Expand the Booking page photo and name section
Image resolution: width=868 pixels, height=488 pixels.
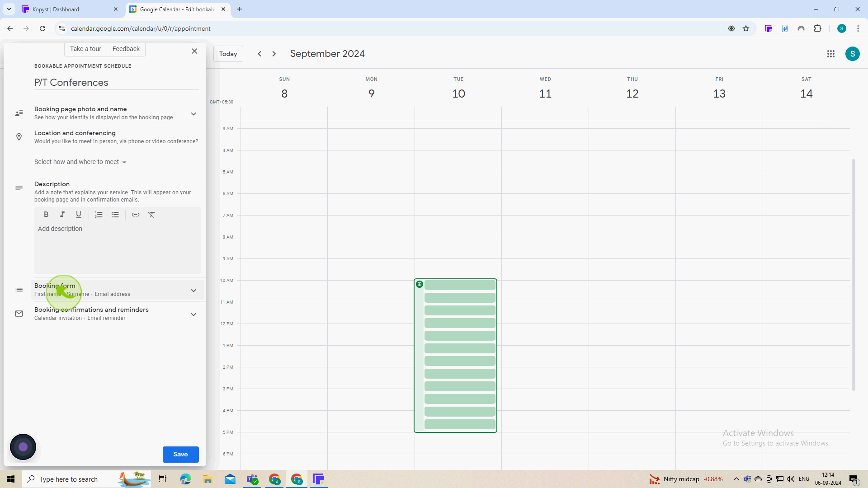pyautogui.click(x=193, y=113)
